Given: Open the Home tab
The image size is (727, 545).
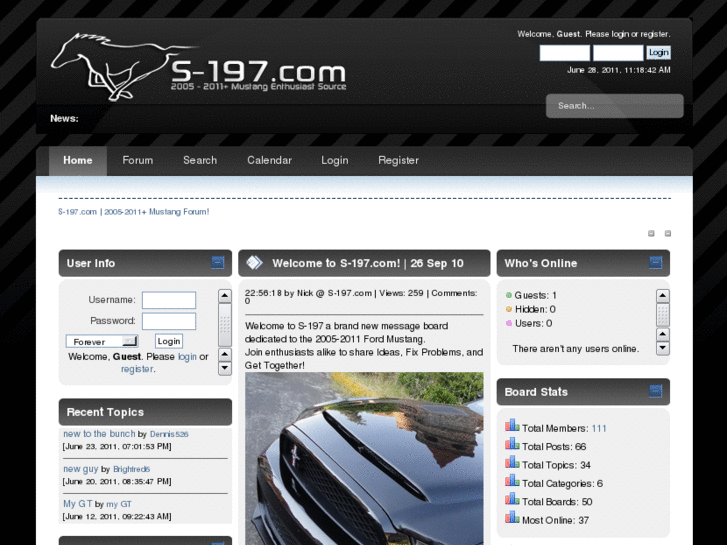Looking at the screenshot, I should coord(78,160).
